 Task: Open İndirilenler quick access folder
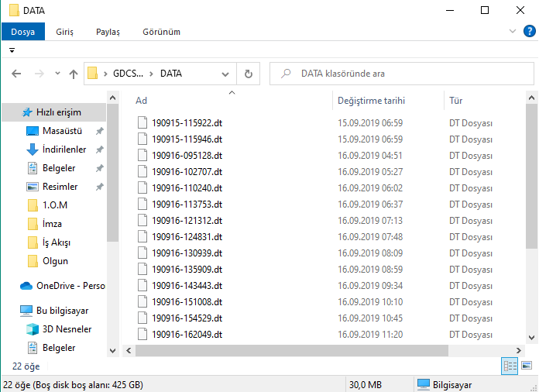(64, 150)
